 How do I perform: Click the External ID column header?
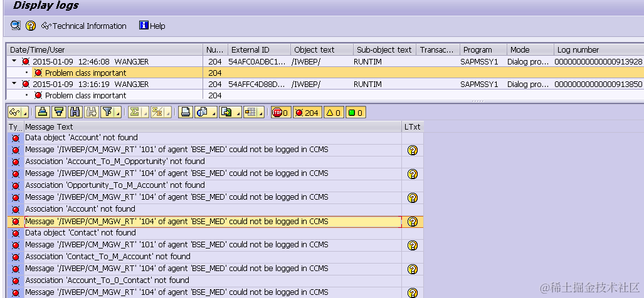pyautogui.click(x=259, y=49)
